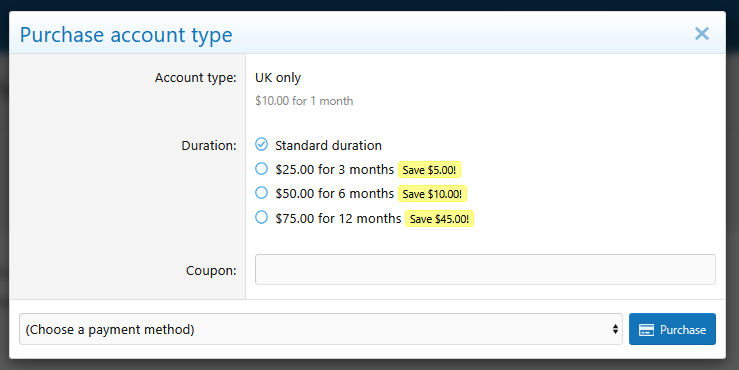Focus the Coupon input field
This screenshot has width=739, height=370.
(485, 270)
